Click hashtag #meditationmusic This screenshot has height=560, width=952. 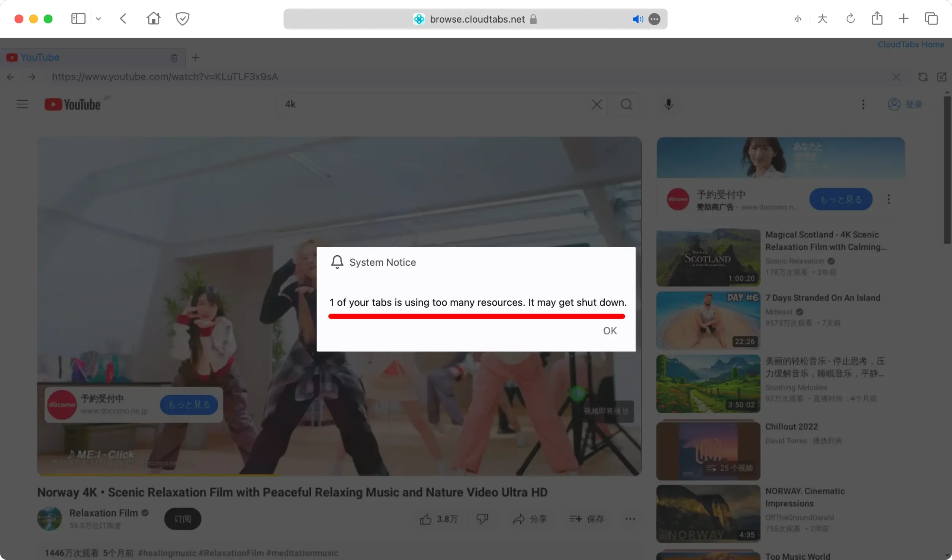302,553
